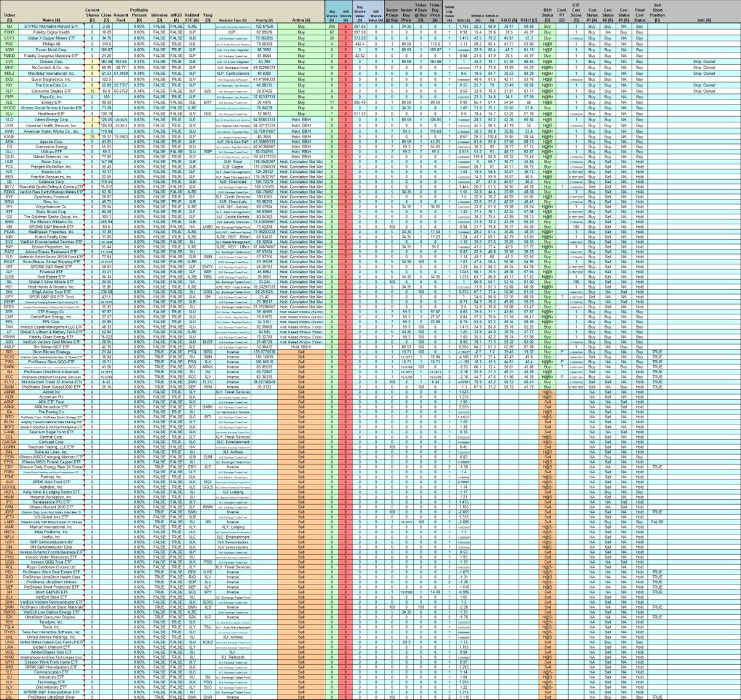Select 'Hold: BB-H' action in Valero row
The width and height of the screenshot is (741, 700).
301,119
